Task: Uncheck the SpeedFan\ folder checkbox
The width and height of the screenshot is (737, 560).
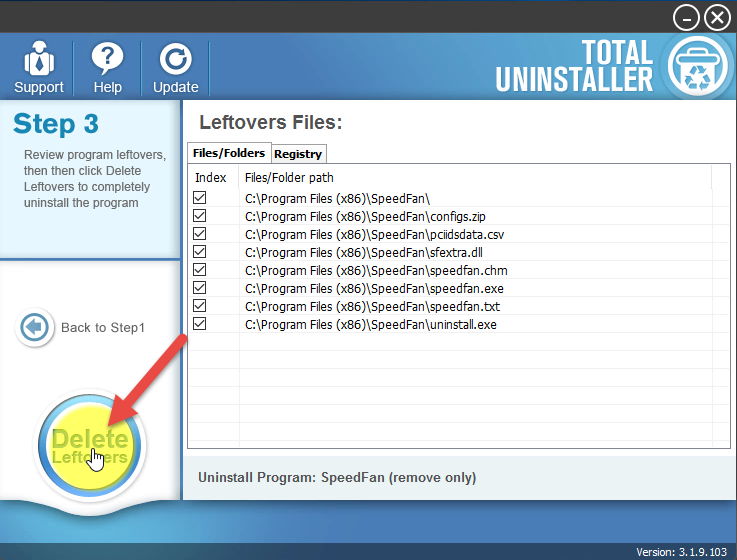Action: pos(199,197)
